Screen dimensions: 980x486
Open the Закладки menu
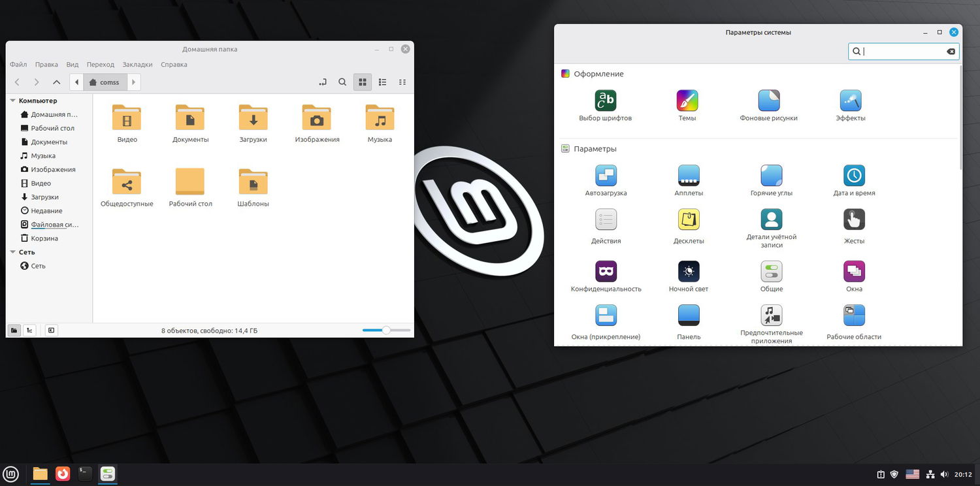[x=137, y=65]
